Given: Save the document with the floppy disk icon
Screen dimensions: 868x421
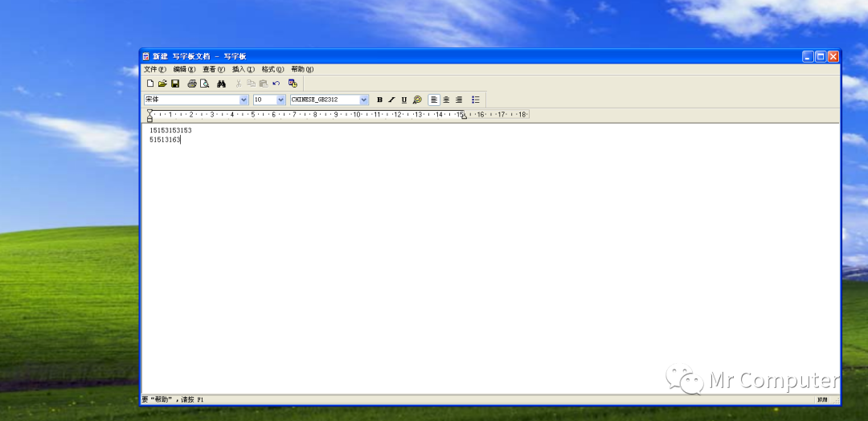Looking at the screenshot, I should [175, 84].
